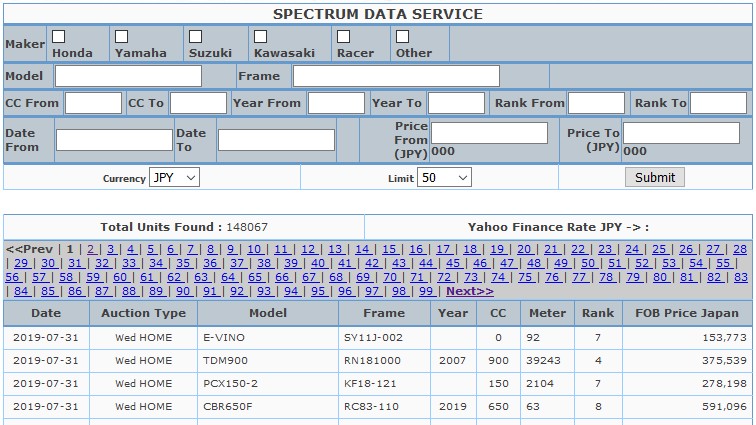Click the Date From input field
This screenshot has height=425, width=756.
click(114, 140)
